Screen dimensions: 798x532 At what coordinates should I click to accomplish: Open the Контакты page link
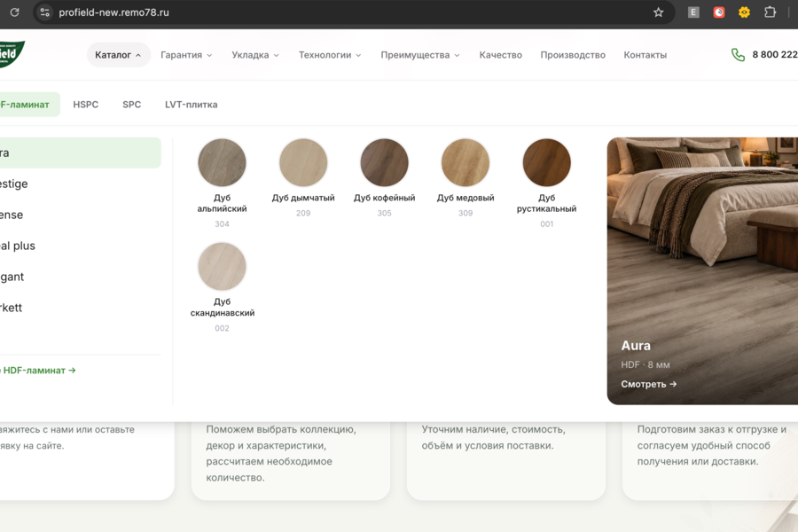coord(645,55)
